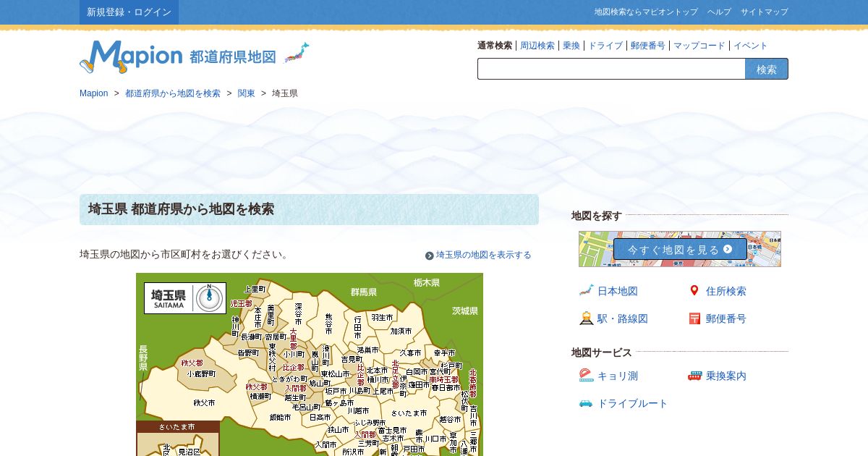Click Mapion breadcrumb link
Screen dimensions: 868x456
tap(93, 93)
